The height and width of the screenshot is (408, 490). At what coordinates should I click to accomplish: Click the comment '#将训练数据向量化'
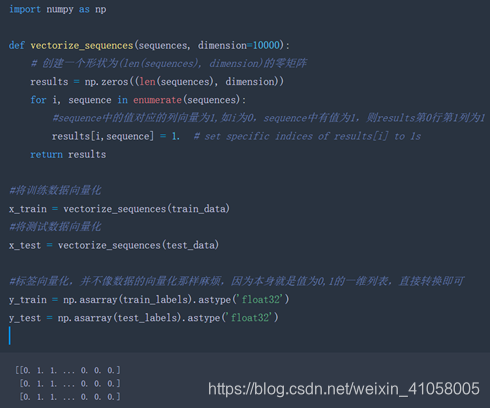pos(55,191)
